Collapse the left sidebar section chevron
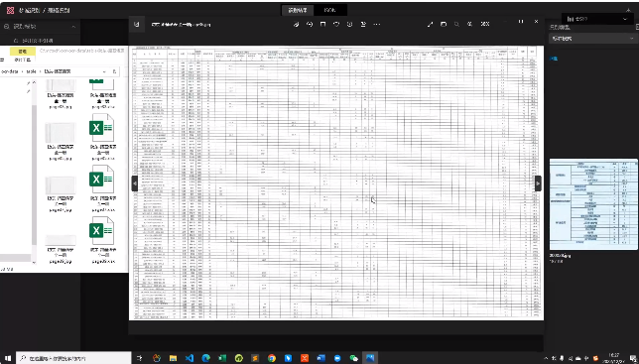 (x=73, y=27)
